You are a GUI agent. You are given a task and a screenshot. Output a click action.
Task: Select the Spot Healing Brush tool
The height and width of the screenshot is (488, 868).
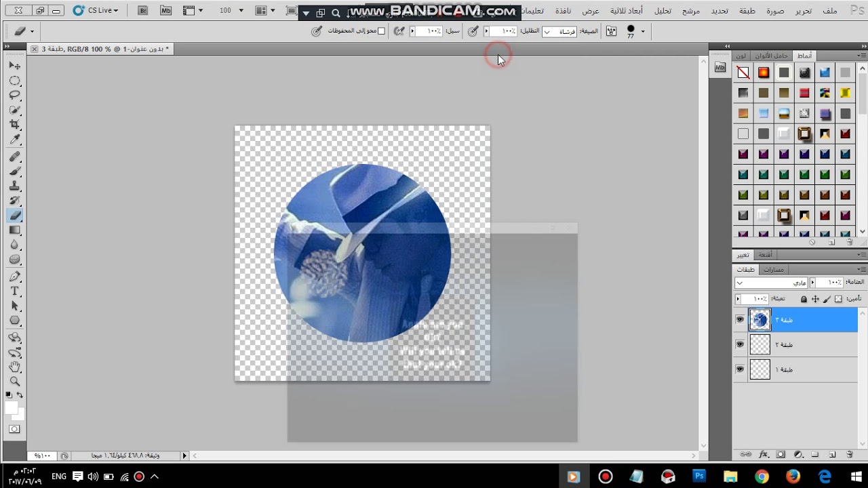(15, 157)
